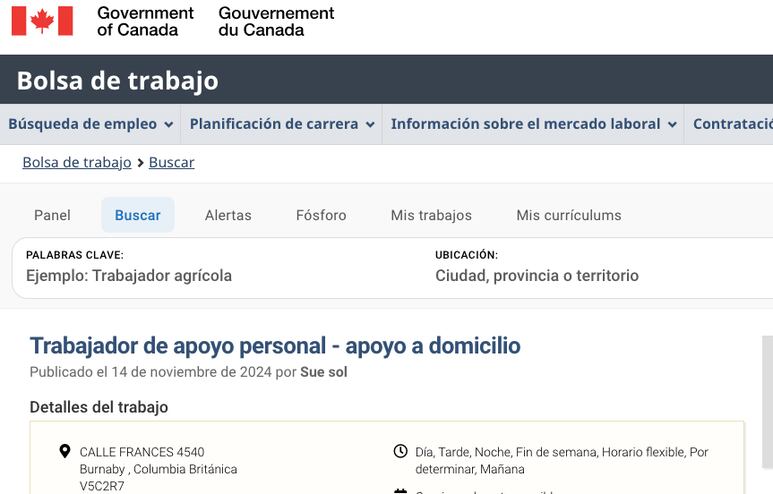Expand Información sobre el mercado laboral menu
773x494 pixels.
[x=533, y=124]
